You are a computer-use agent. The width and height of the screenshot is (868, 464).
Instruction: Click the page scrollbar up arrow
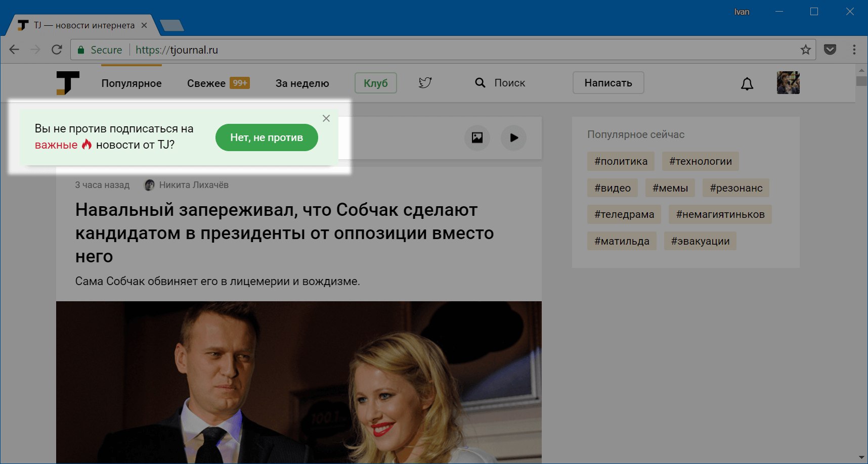coord(861,70)
